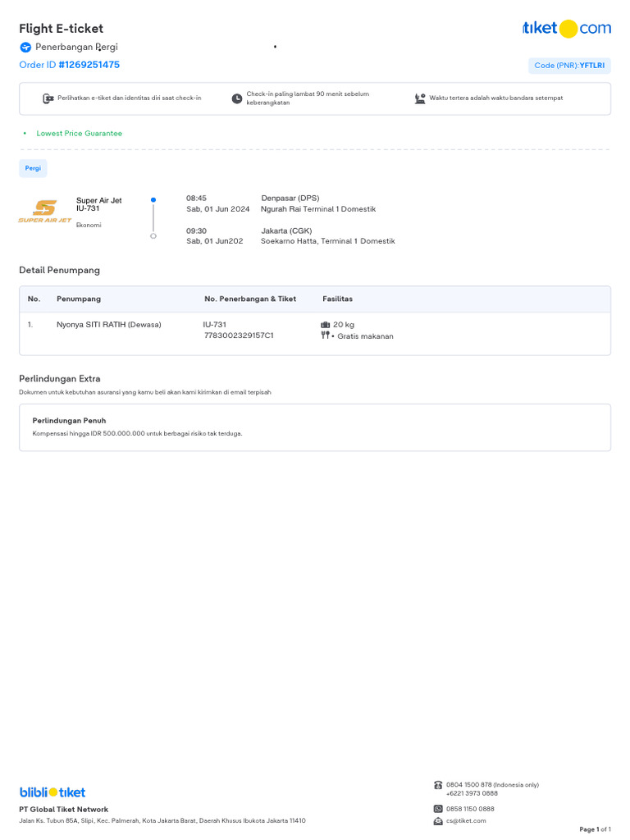This screenshot has width=630, height=840.
Task: Click the clock icon for check-in deadline
Action: 237,98
